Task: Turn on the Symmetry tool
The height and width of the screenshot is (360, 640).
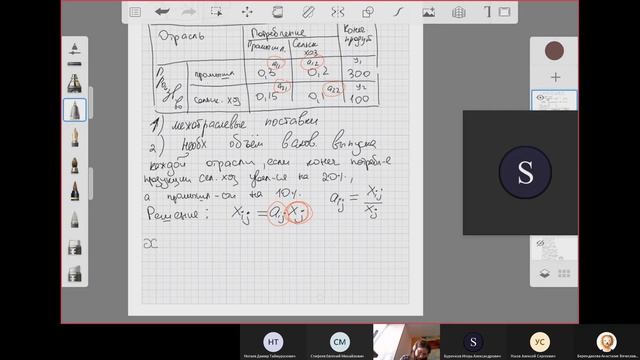Action: (x=338, y=12)
